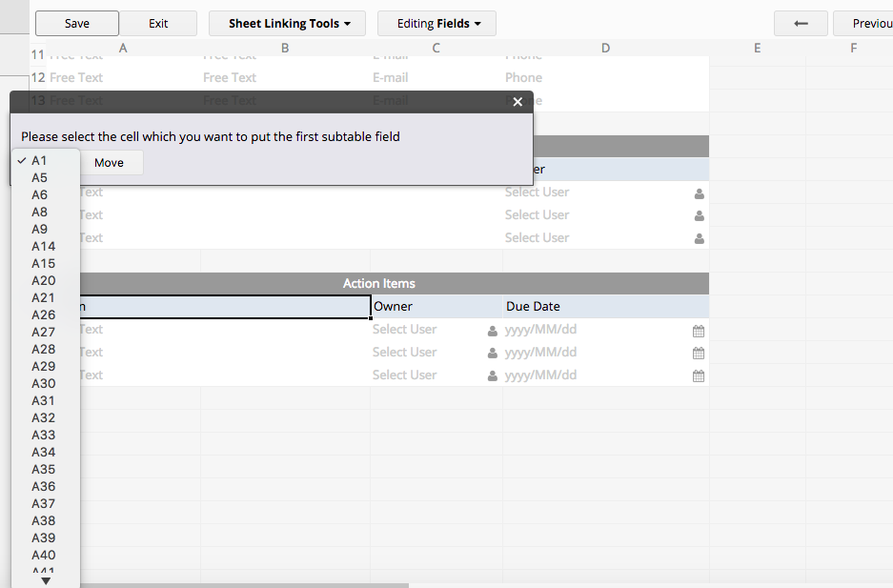The image size is (893, 588).
Task: Pick cell A15 from the dropdown list
Action: 46,264
